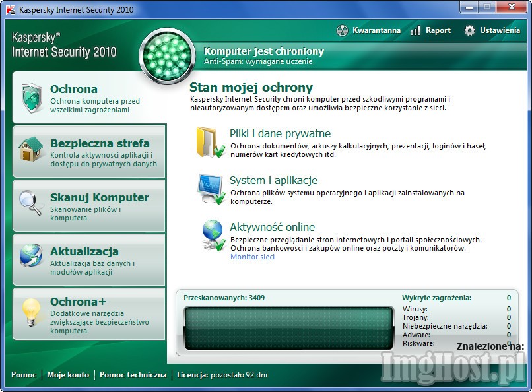Click the house icon for Bezpieczna strefa

(31, 149)
